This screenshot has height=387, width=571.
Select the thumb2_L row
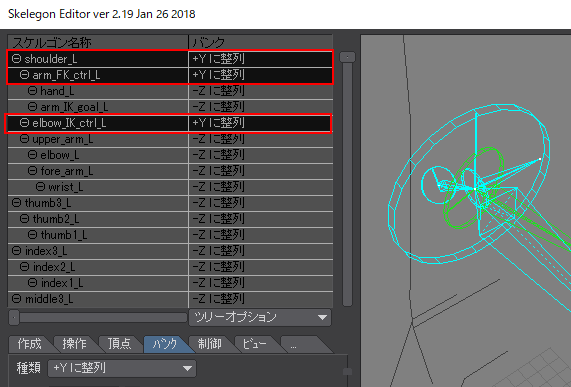170,219
